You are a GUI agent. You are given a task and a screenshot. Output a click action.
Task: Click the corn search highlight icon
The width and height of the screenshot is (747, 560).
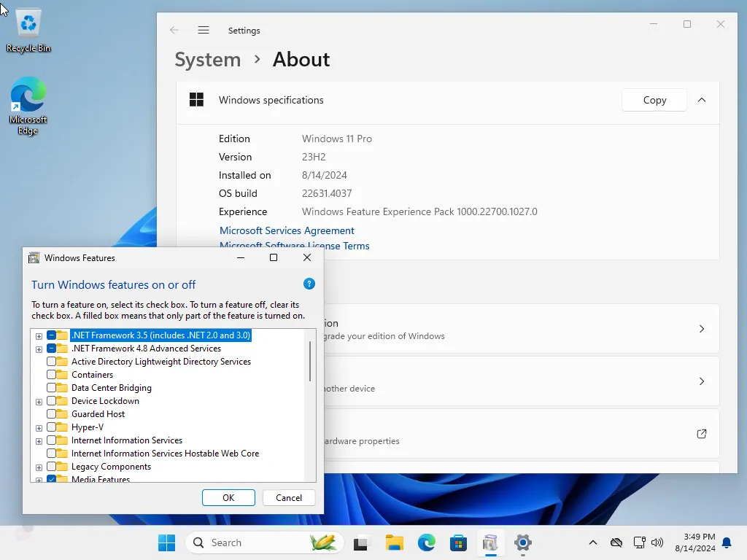coord(322,542)
